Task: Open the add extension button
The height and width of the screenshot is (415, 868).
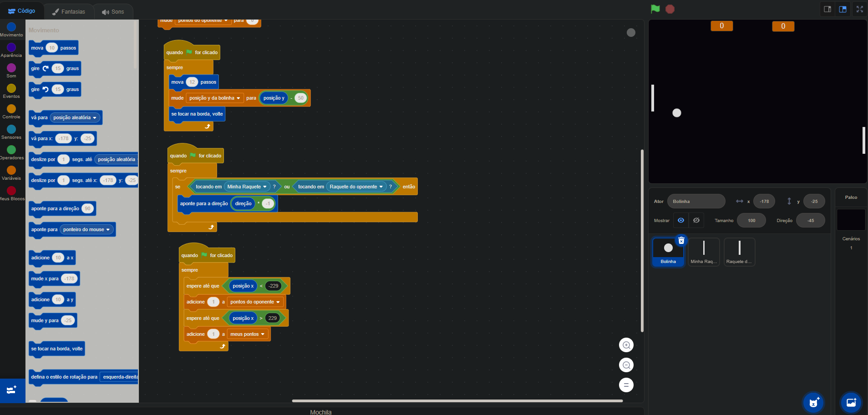Action: click(x=12, y=390)
